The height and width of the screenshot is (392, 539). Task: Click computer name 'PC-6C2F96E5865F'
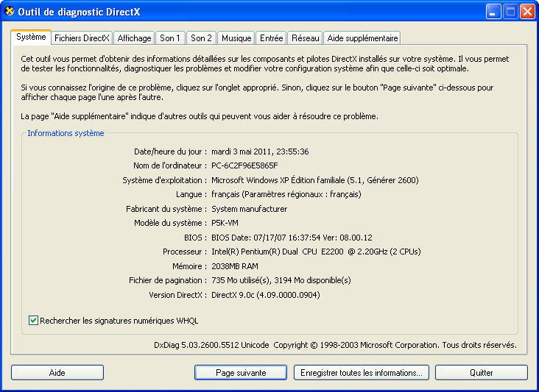pyautogui.click(x=244, y=165)
